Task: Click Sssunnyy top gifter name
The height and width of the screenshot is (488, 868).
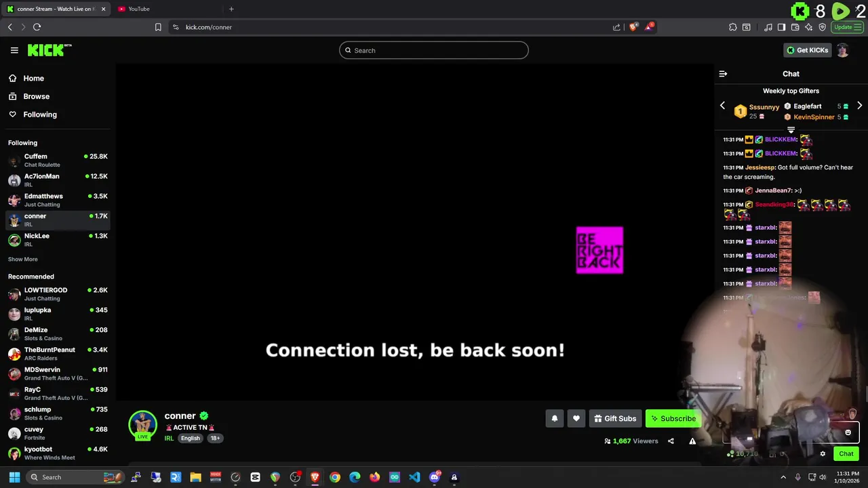Action: coord(764,107)
